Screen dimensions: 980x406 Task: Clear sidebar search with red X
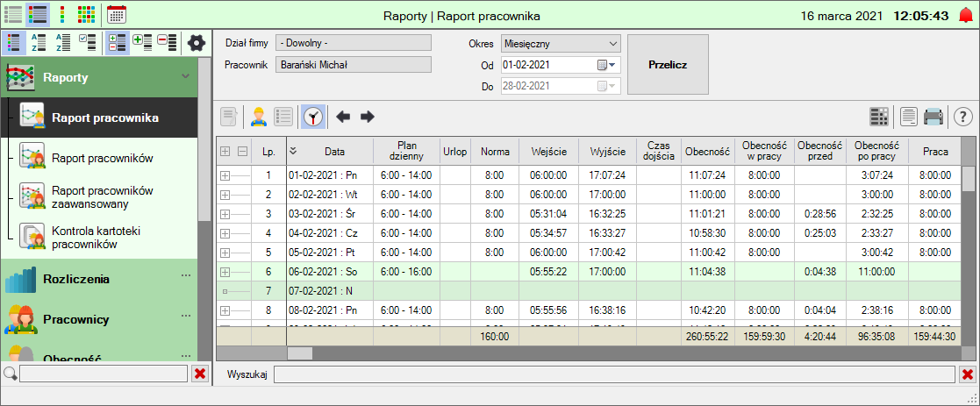pos(200,374)
